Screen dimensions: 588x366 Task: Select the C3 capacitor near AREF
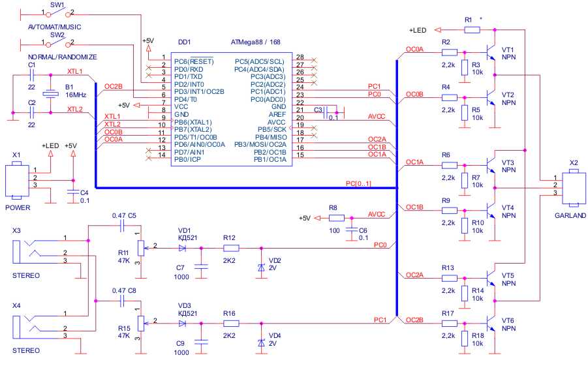click(328, 111)
